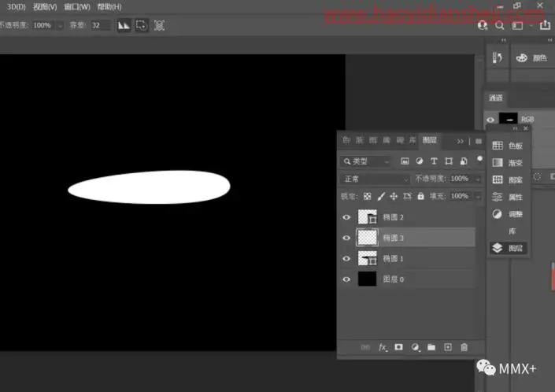555x392 pixels.
Task: Open 图案 patterns panel button
Action: [507, 179]
